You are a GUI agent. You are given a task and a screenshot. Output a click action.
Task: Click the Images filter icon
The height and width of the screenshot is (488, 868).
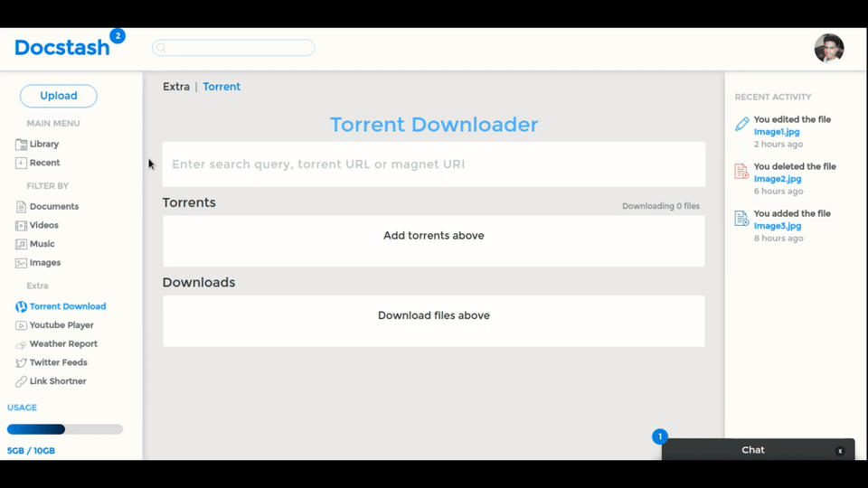click(22, 263)
